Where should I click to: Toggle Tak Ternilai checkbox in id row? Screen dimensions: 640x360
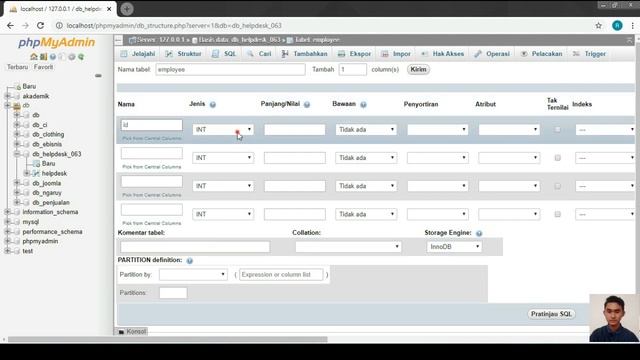[x=557, y=130]
